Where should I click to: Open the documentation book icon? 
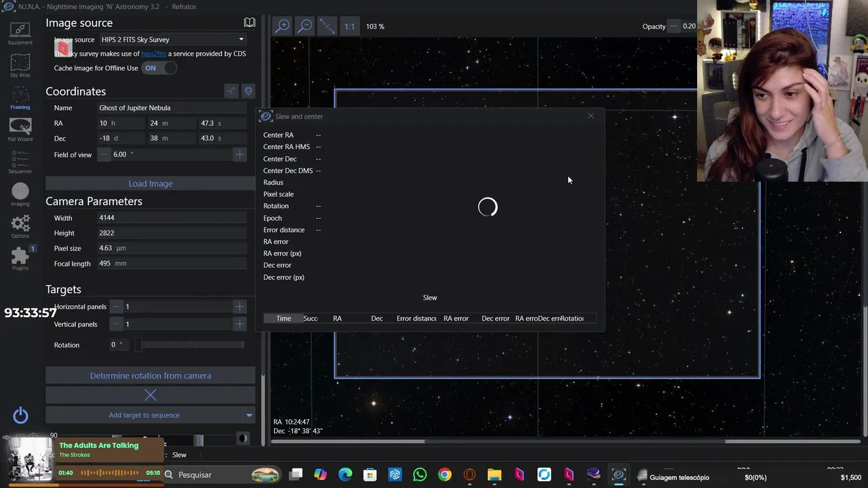[x=250, y=22]
